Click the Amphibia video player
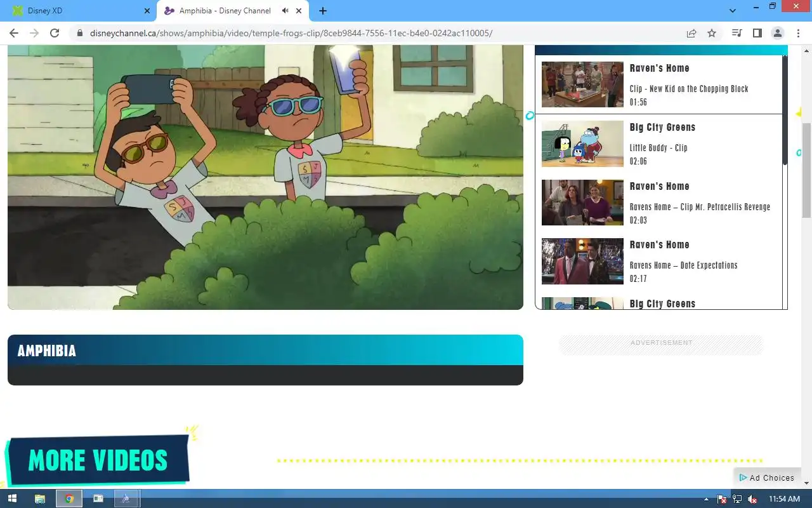The image size is (812, 508). (265, 177)
